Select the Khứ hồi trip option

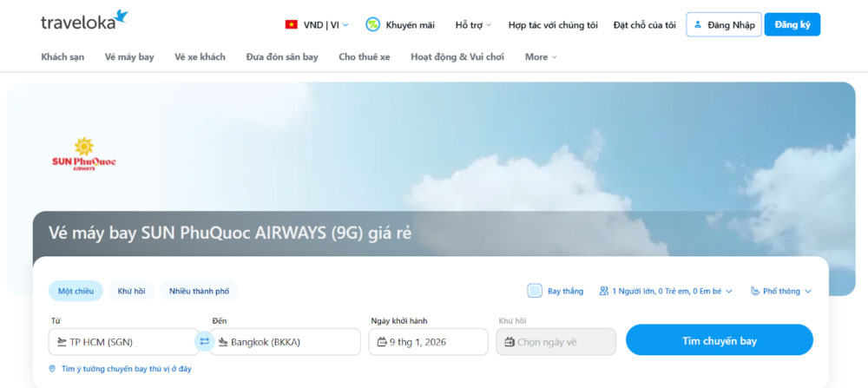(x=131, y=291)
